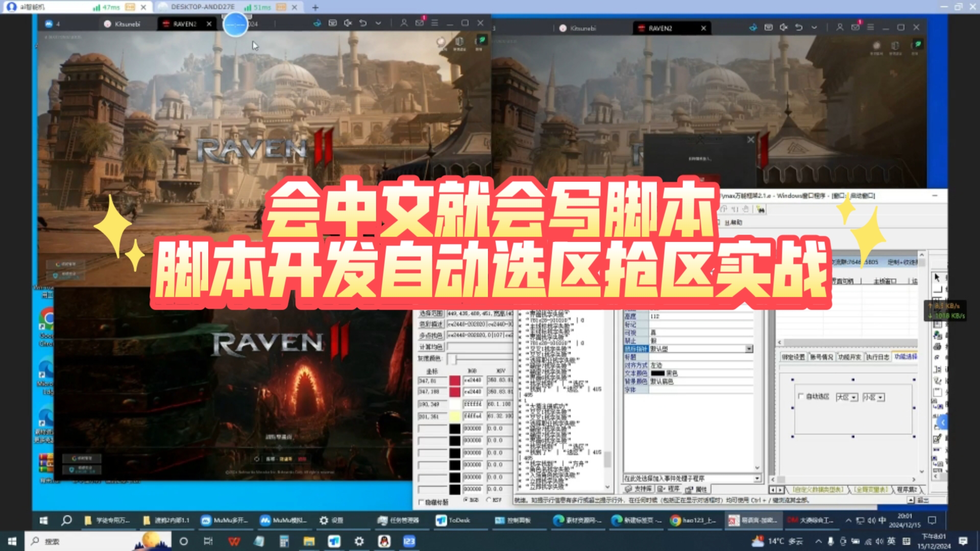Open the WPS icon on the bottom taskbar
The height and width of the screenshot is (551, 980).
coord(234,541)
